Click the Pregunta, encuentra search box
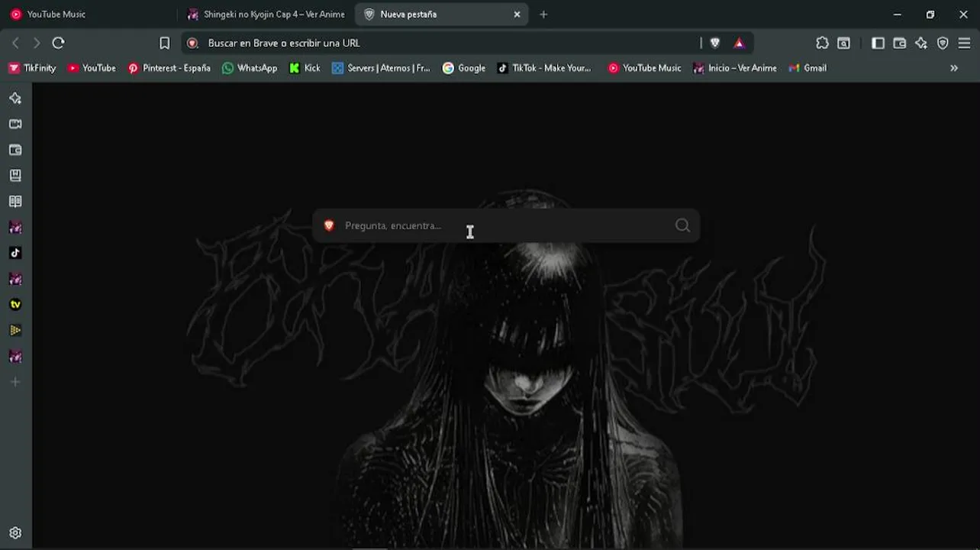The height and width of the screenshot is (550, 980). (505, 225)
